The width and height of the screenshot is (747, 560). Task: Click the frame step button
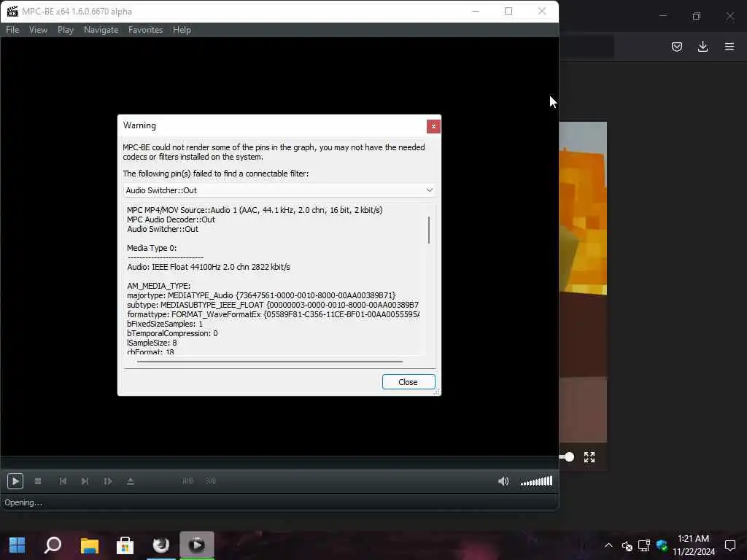[108, 481]
